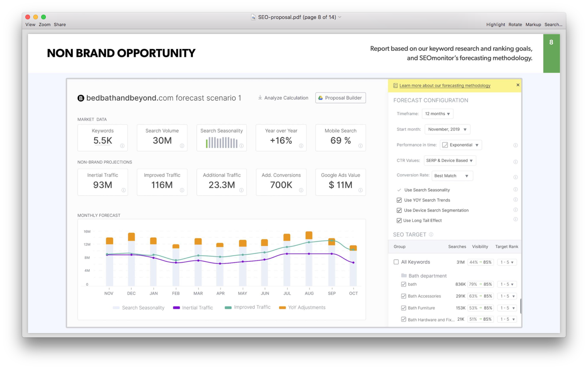Uncheck Use Long Tail Effect option
The image size is (588, 369).
click(x=399, y=220)
